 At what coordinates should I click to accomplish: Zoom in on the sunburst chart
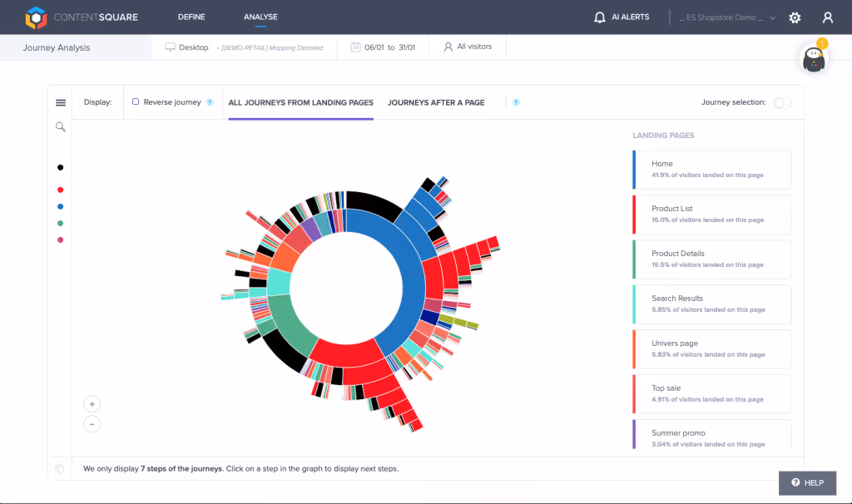(x=92, y=403)
